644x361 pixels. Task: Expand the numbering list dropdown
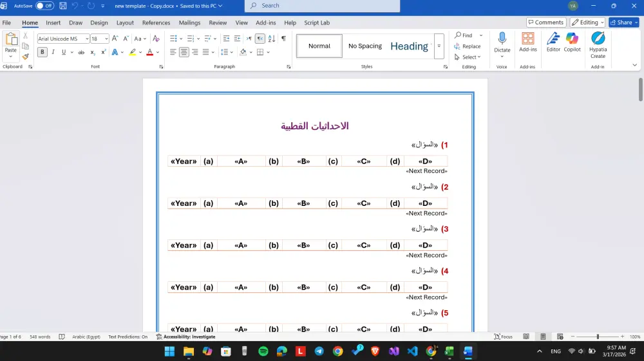click(x=198, y=39)
